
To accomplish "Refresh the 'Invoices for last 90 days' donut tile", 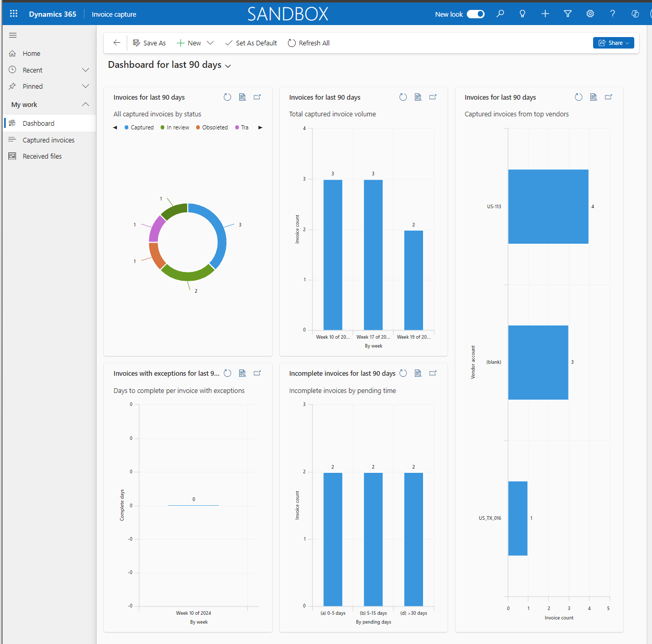I will point(227,97).
